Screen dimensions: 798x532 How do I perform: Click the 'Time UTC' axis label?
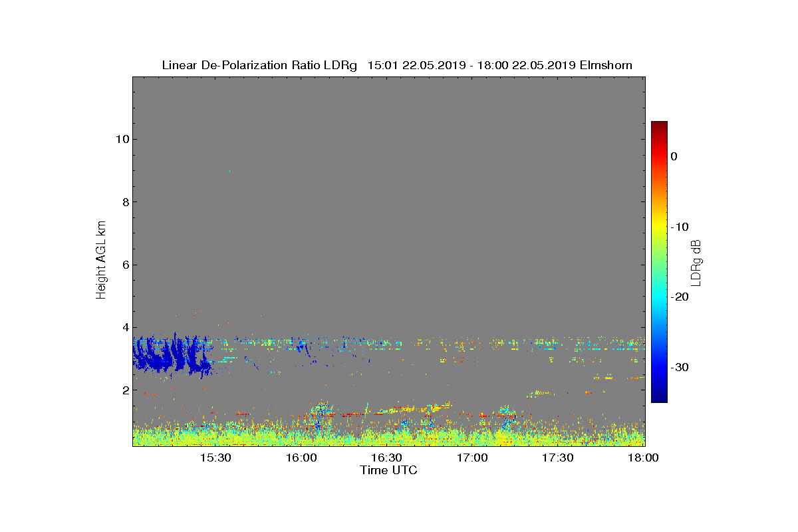coord(388,470)
